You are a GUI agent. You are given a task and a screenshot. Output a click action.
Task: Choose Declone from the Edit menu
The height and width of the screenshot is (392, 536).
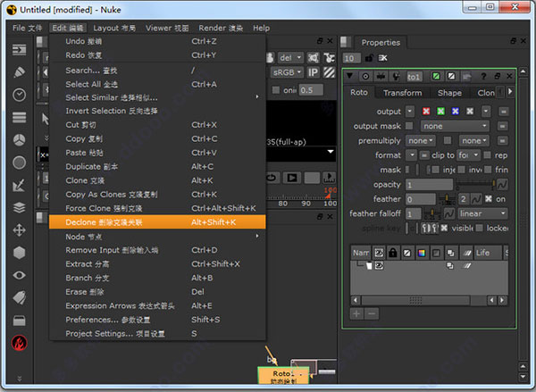click(x=157, y=222)
